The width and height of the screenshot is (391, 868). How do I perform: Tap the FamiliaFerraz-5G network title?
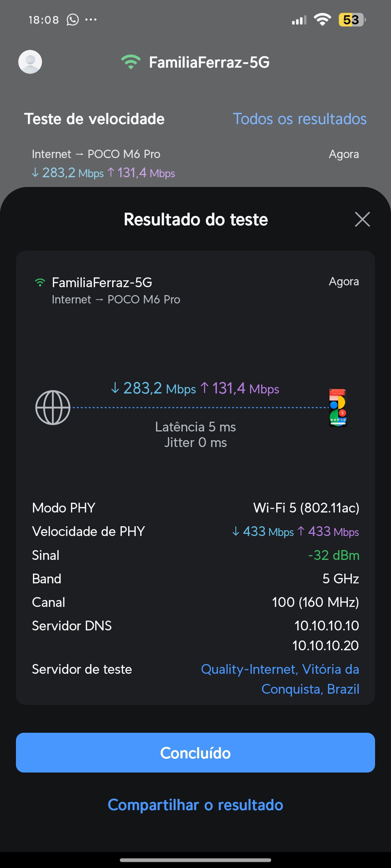(209, 62)
